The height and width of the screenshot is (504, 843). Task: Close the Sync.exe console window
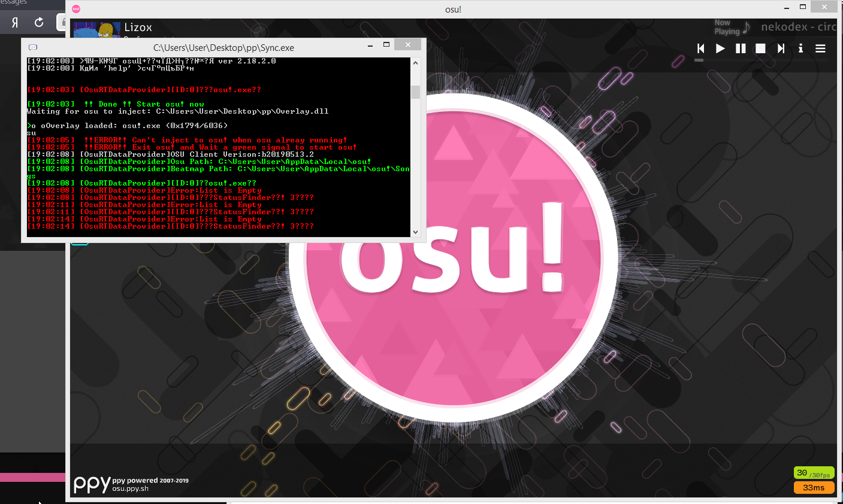tap(408, 45)
